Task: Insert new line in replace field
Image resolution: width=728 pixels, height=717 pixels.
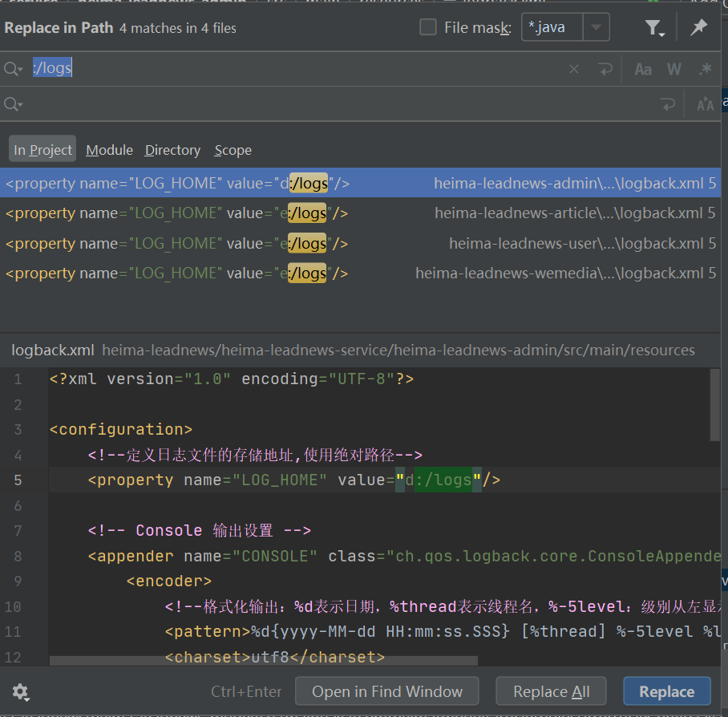Action: [x=668, y=104]
